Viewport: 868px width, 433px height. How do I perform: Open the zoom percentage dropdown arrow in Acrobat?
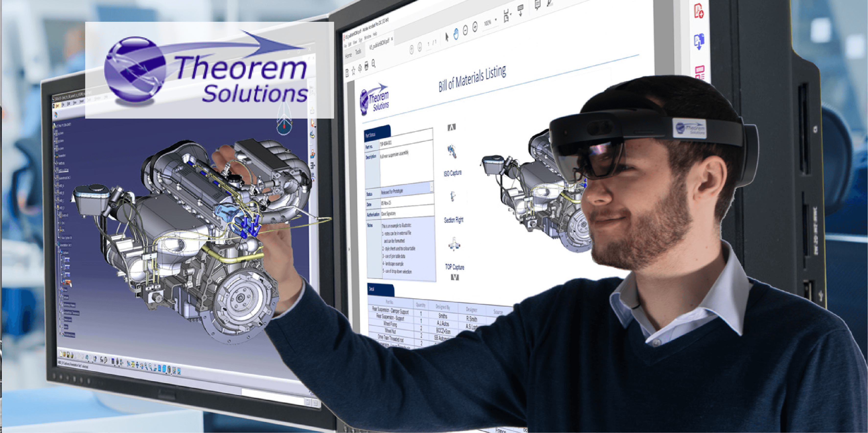click(496, 20)
